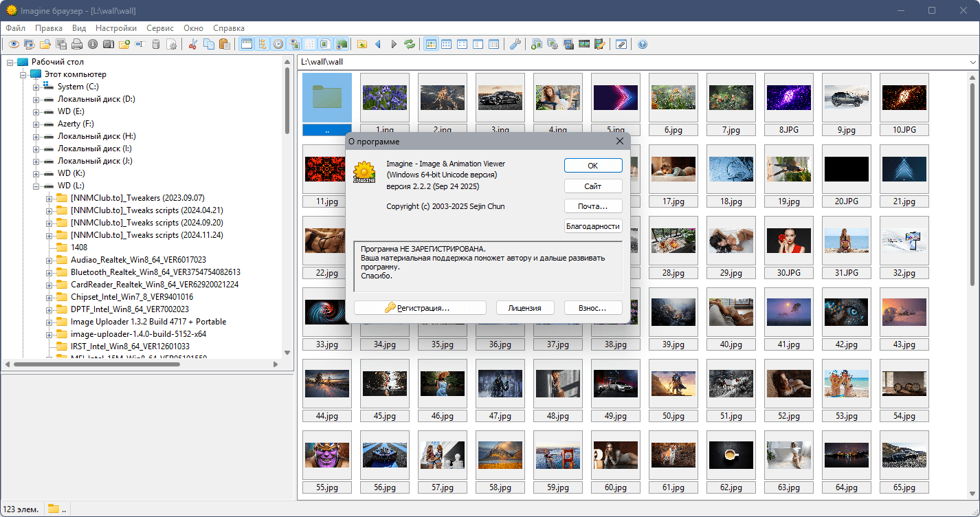Click the Help question mark icon
This screenshot has width=980, height=517.
(642, 43)
